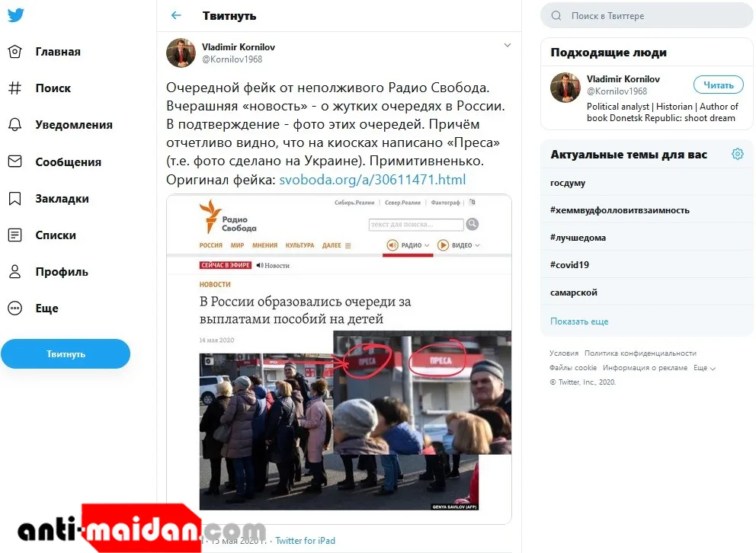
Task: Show more trends via Показать еще
Action: pyautogui.click(x=579, y=321)
